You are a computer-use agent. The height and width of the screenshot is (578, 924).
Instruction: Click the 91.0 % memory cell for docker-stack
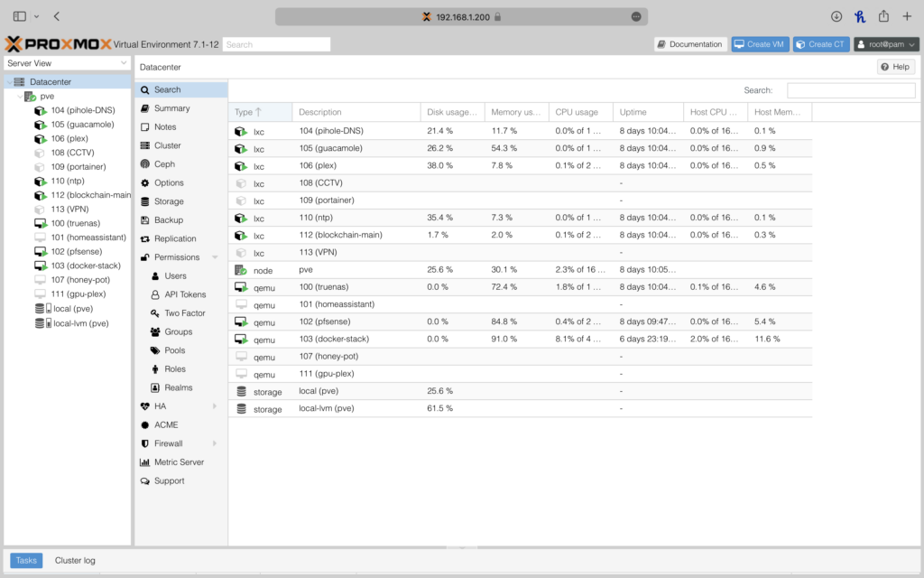click(x=504, y=340)
